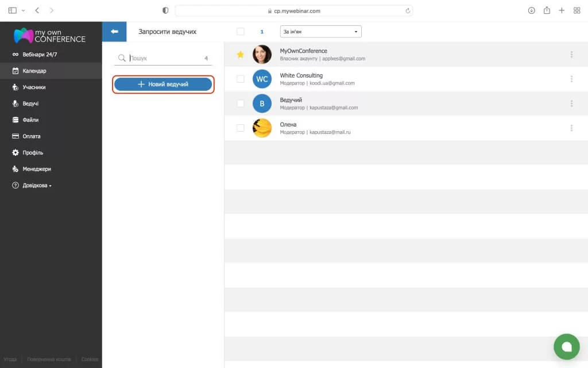Open the 'За ім'ям' sort dropdown

pos(320,32)
